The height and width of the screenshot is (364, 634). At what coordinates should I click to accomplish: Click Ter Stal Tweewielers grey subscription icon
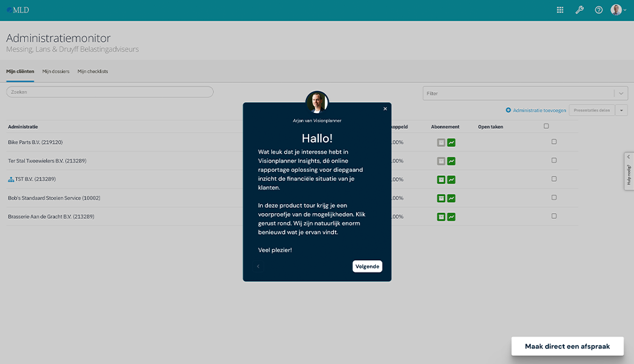(441, 161)
